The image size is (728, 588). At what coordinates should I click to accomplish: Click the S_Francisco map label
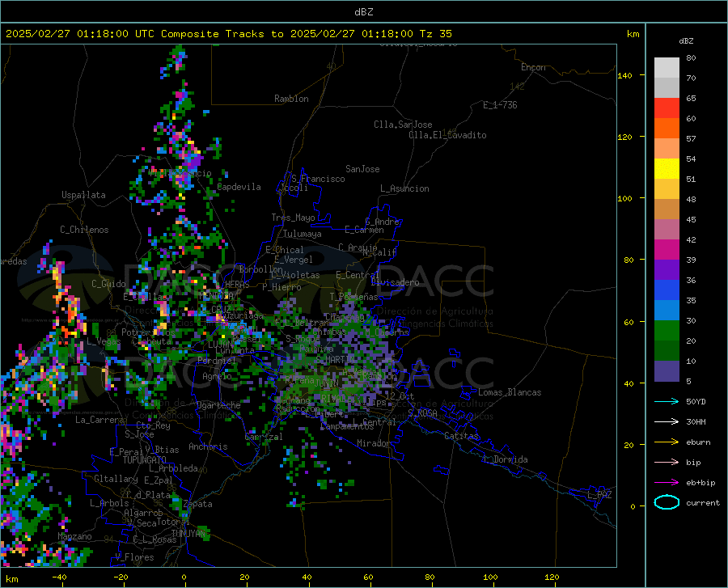click(319, 179)
